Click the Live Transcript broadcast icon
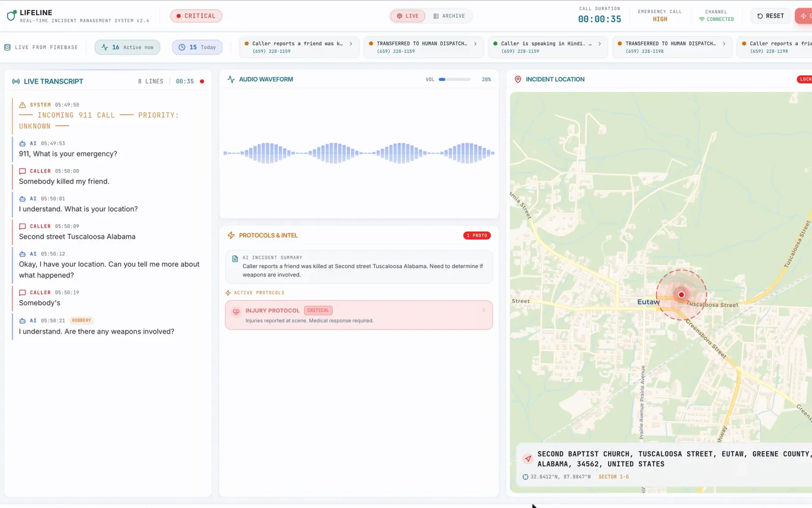The image size is (812, 508). [x=16, y=81]
